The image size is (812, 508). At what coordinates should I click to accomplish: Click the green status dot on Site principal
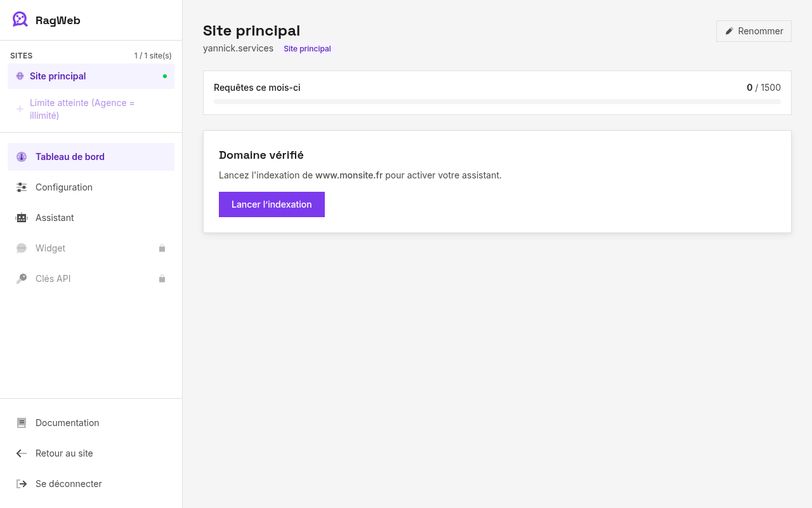(x=165, y=76)
